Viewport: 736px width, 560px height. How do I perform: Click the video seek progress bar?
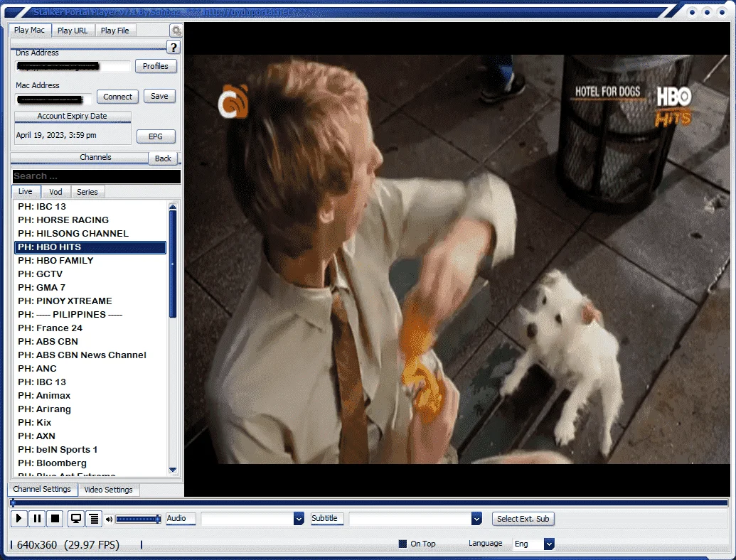(368, 502)
